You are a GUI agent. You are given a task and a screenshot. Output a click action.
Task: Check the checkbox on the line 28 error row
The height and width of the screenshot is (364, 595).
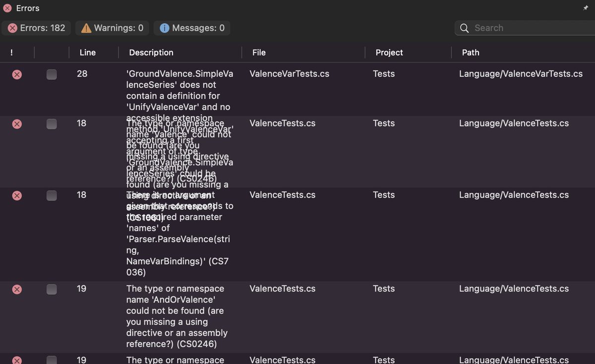pos(52,74)
